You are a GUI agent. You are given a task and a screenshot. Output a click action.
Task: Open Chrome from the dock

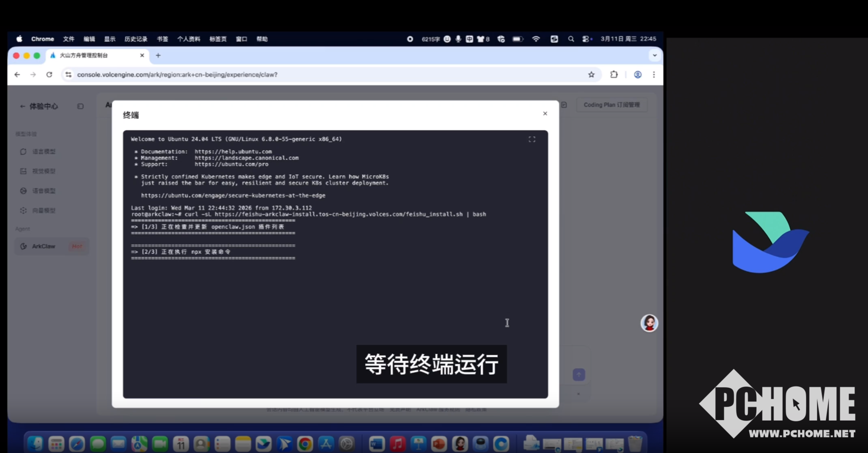pyautogui.click(x=305, y=443)
